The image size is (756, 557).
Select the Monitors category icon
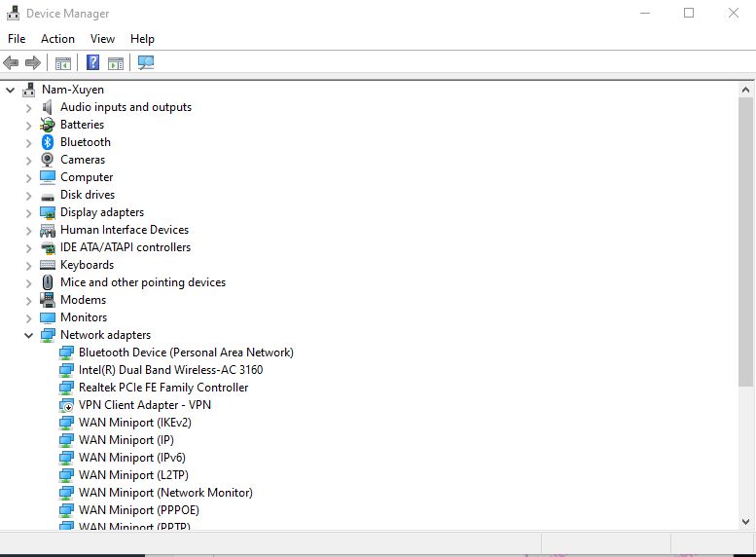point(48,317)
